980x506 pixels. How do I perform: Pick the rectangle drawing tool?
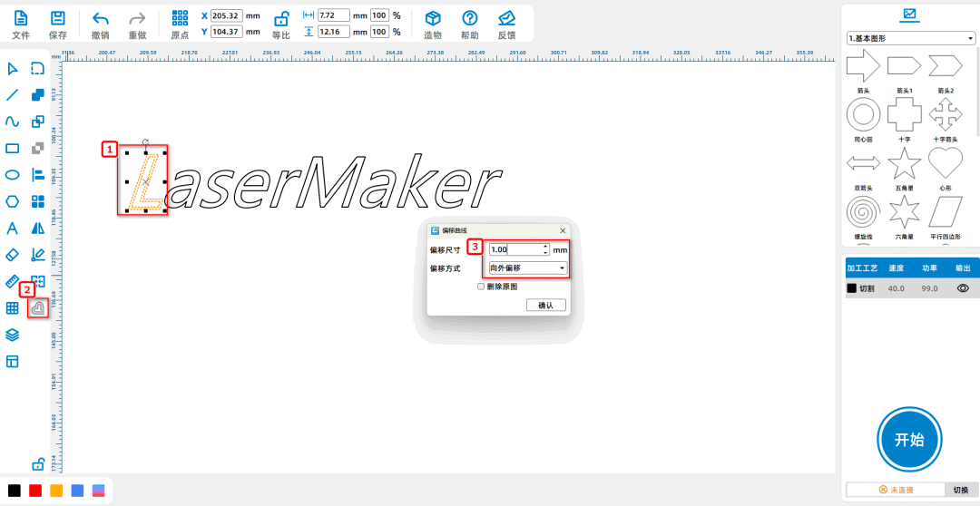(13, 149)
